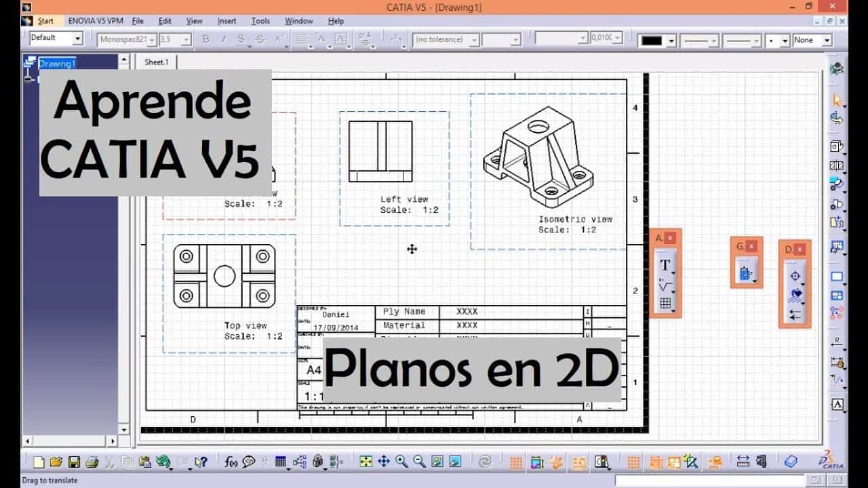Close the G floating toolbar
The image size is (868, 488).
tap(751, 246)
